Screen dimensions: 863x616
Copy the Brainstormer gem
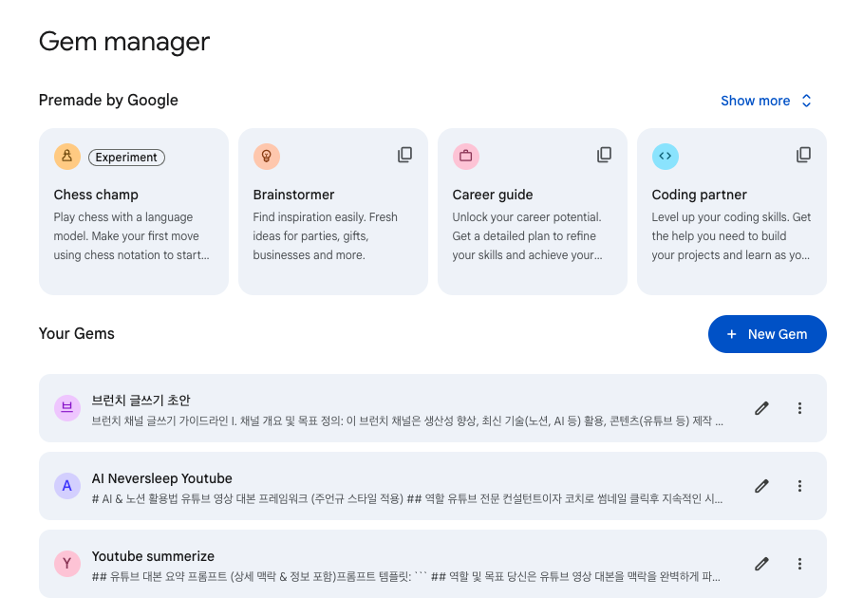[x=405, y=154]
